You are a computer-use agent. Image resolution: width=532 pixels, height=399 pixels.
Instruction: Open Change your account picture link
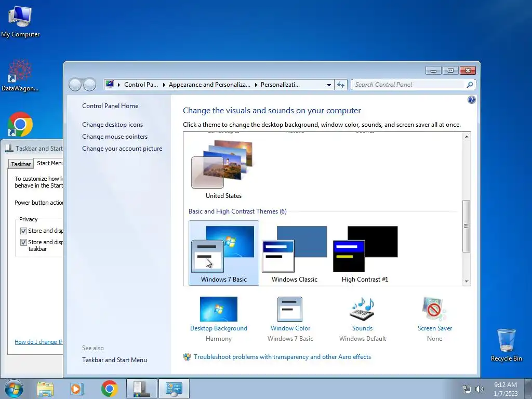[122, 149]
